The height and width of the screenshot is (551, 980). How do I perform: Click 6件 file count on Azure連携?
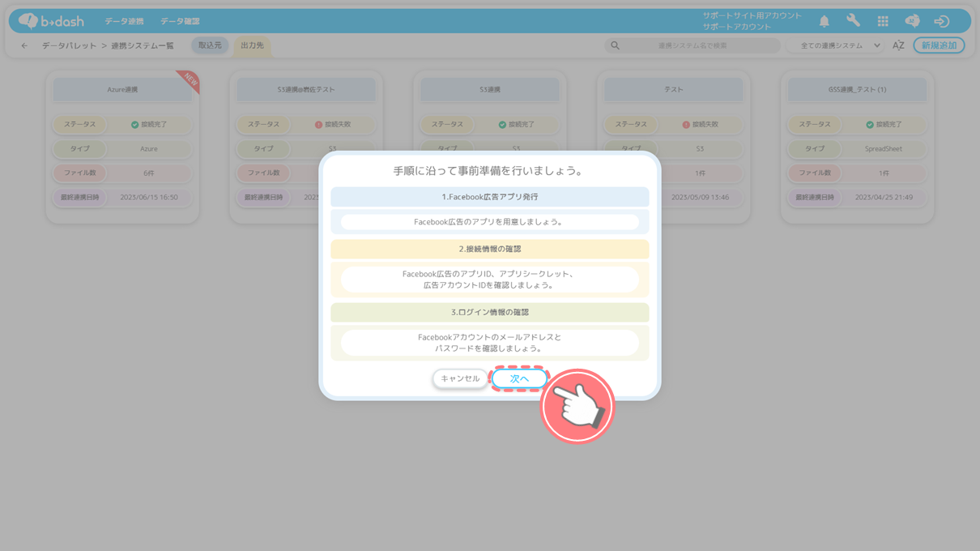(149, 173)
